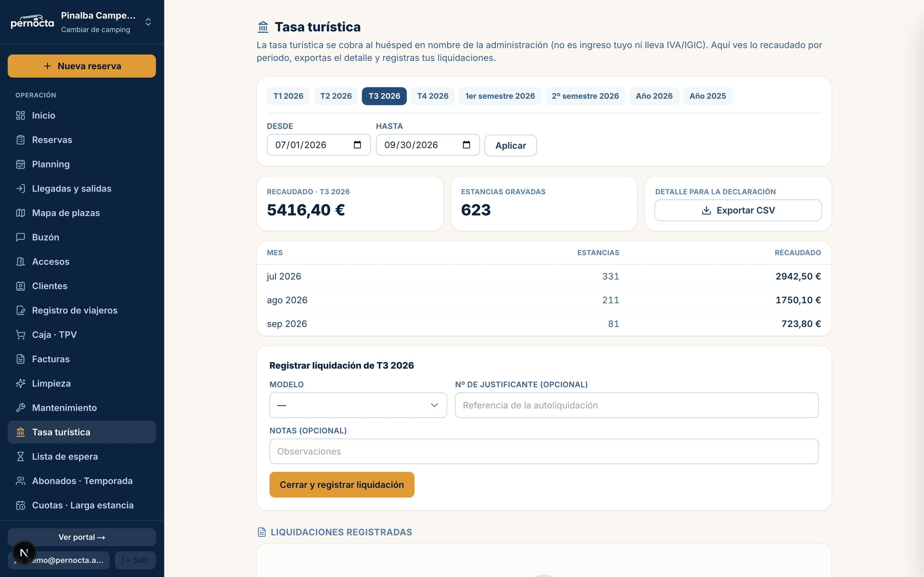The image size is (924, 577).
Task: Open calendar picker in Hasta date field
Action: coord(466,145)
